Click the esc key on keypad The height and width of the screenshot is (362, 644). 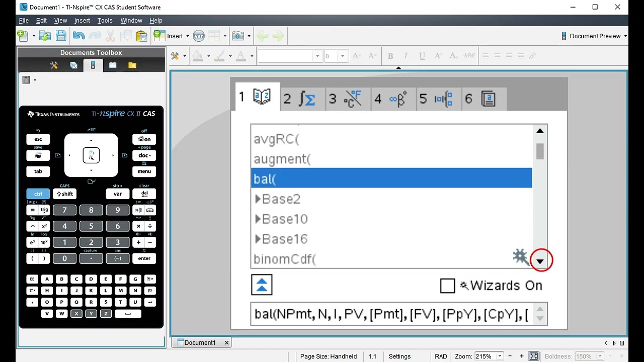tap(38, 139)
